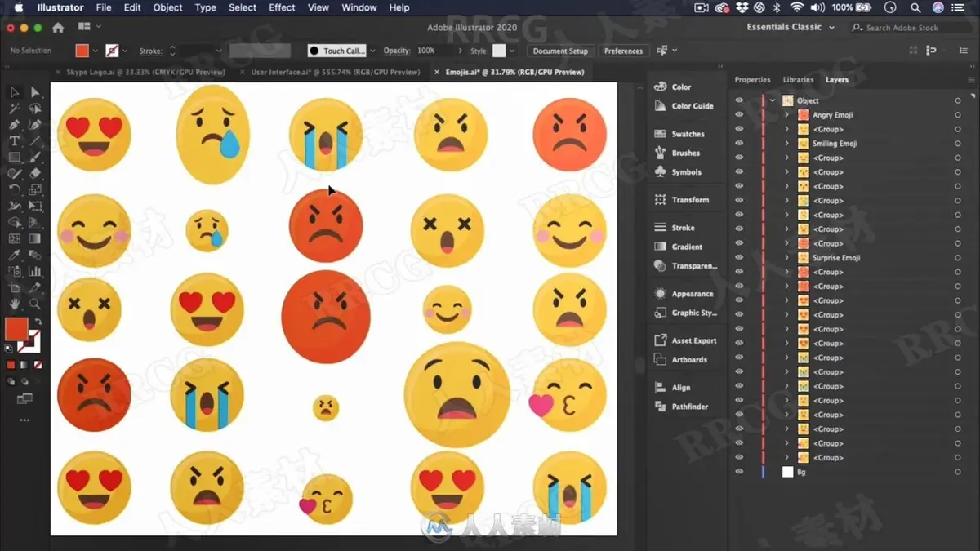The image size is (980, 551).
Task: Toggle visibility of Angry Emoji layer
Action: (x=739, y=115)
